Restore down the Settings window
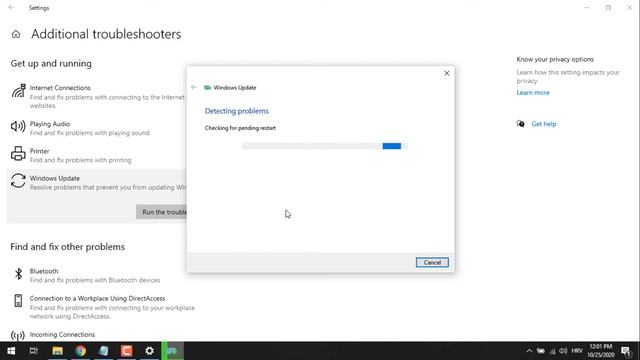The width and height of the screenshot is (640, 360). [608, 7]
